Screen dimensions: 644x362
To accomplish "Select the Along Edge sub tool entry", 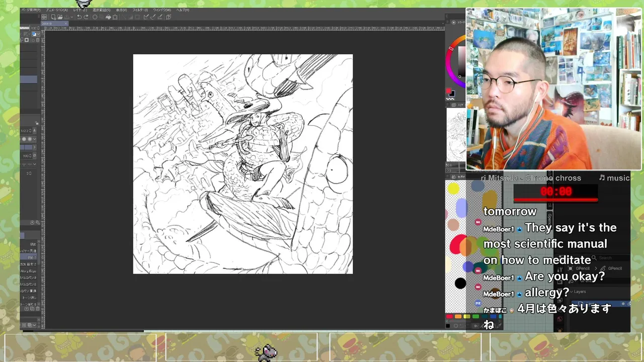I will (x=29, y=271).
